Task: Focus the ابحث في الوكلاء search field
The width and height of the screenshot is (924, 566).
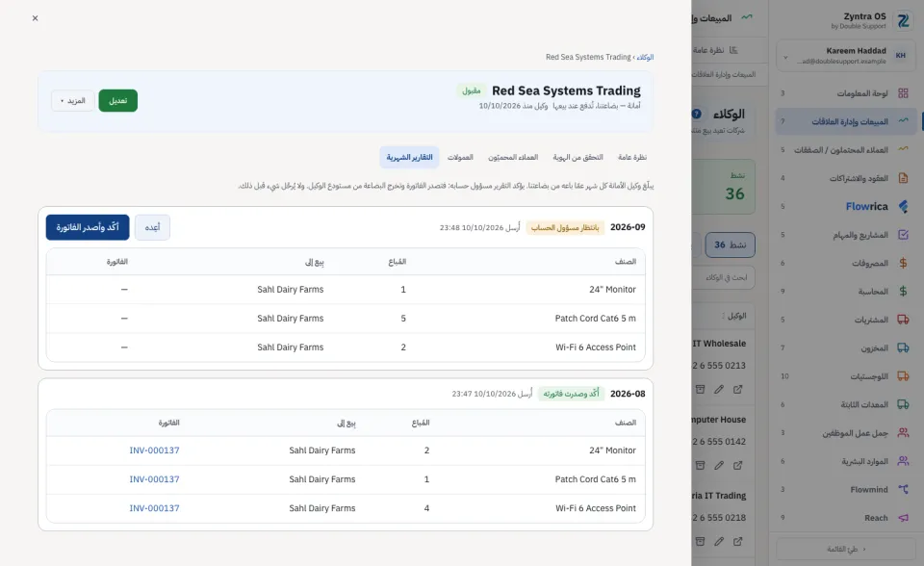Action: pyautogui.click(x=724, y=277)
